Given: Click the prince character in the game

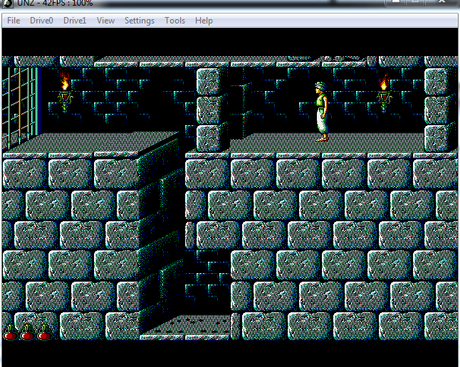Looking at the screenshot, I should [322, 112].
